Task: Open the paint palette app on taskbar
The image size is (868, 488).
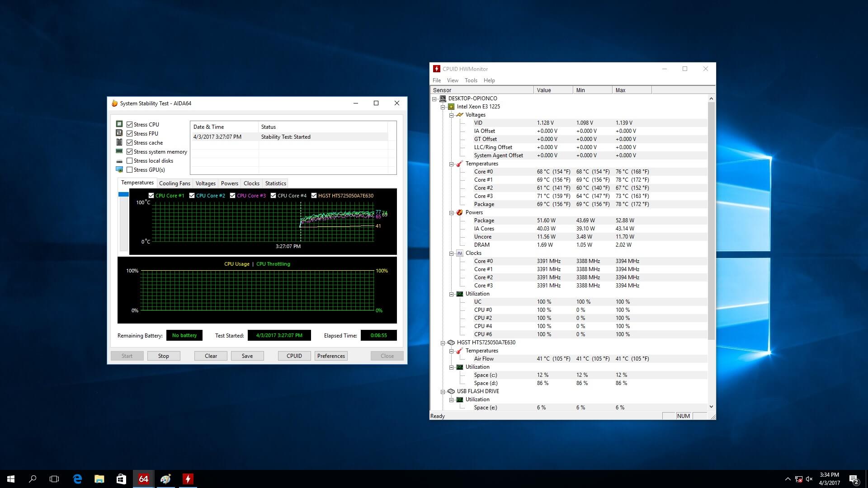Action: coord(165,479)
